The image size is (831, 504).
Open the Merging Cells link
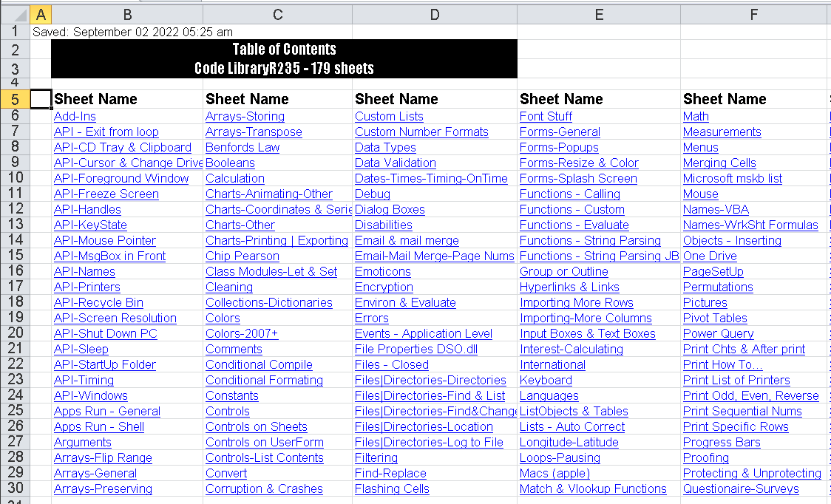pos(719,163)
